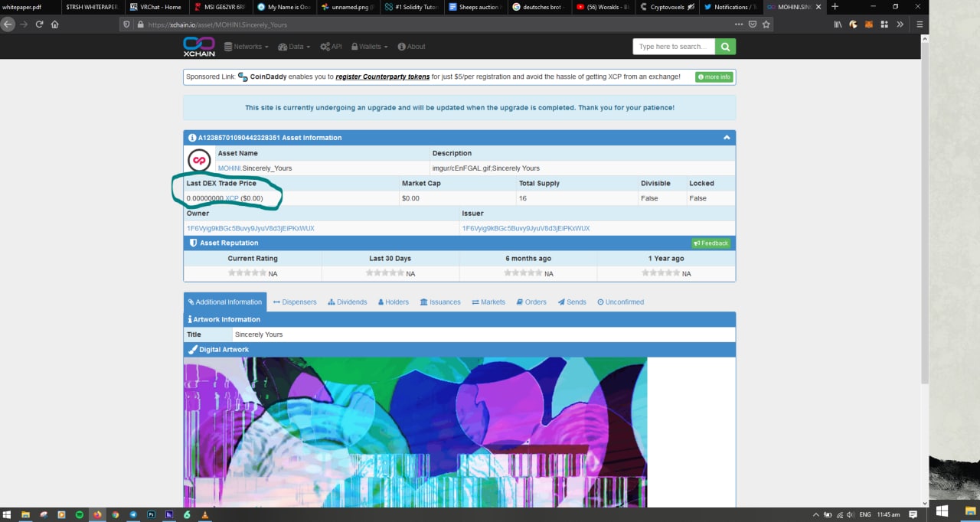Screen dimensions: 980x522
Task: Click the 'imgur/cEnFGAL.gif;Sincerely Yours' description text
Action: (x=486, y=168)
